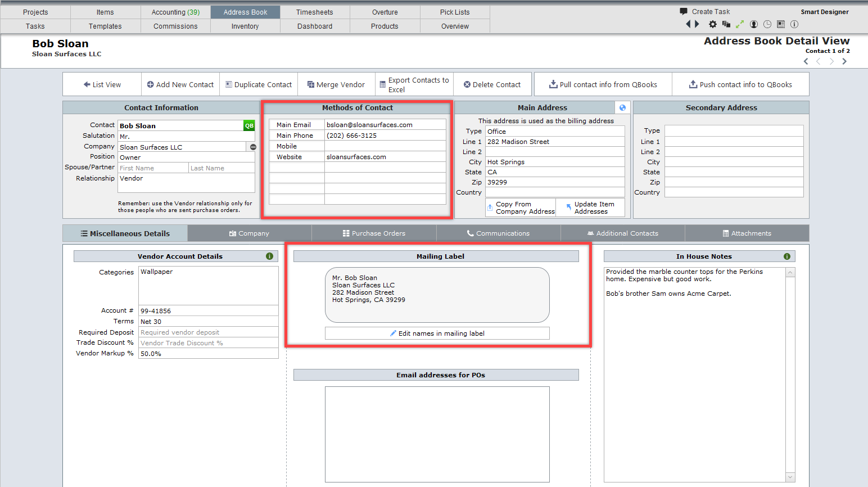Click the In House Notes info icon
The width and height of the screenshot is (868, 487).
click(787, 256)
